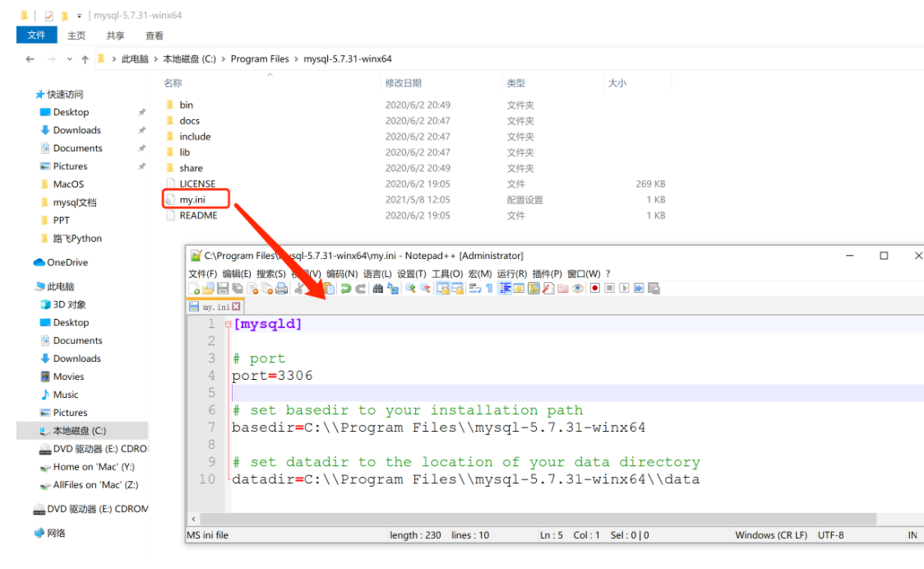The image size is (924, 569).
Task: Open Find with the binoculars icon
Action: point(377,289)
